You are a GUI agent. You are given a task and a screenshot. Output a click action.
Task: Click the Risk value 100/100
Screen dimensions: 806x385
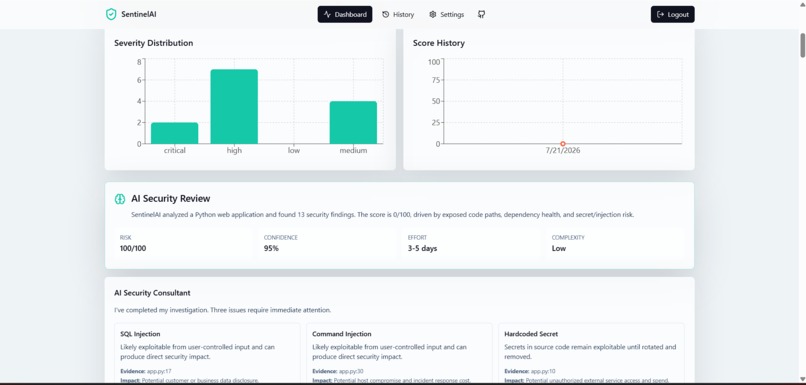pyautogui.click(x=133, y=248)
